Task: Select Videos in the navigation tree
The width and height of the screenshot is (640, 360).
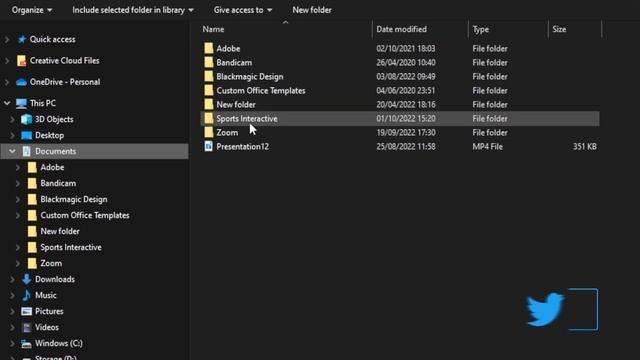Action: (x=47, y=327)
